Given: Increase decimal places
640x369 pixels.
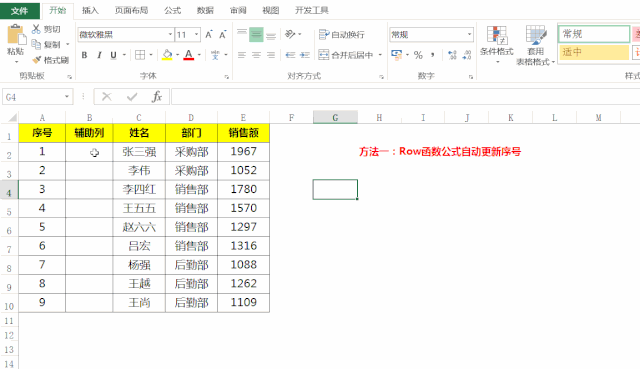Looking at the screenshot, I should coord(452,55).
